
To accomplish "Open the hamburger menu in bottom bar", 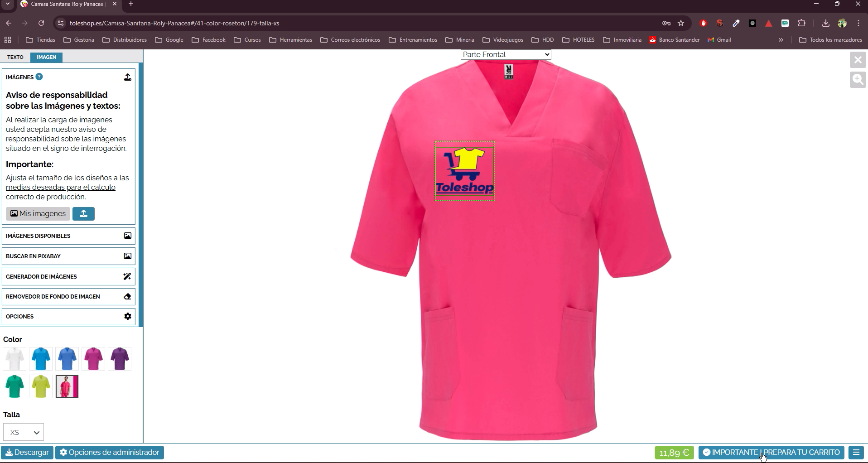I will [856, 453].
